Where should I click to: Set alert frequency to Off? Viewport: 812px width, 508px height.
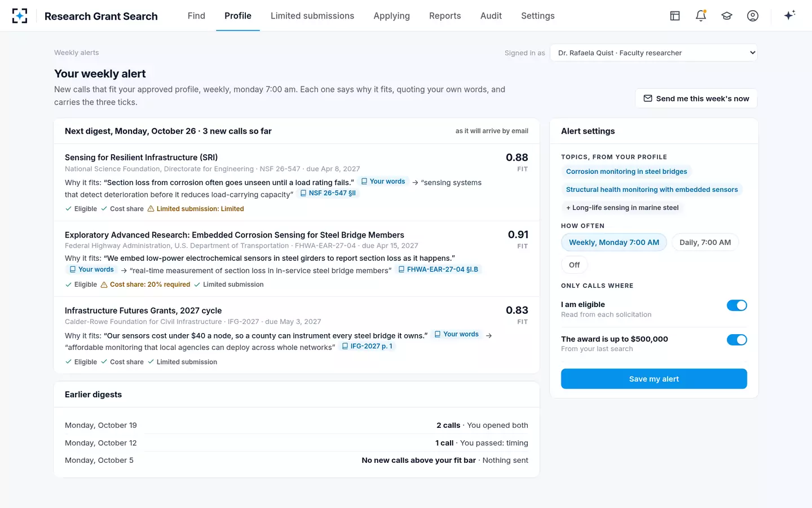coord(574,265)
